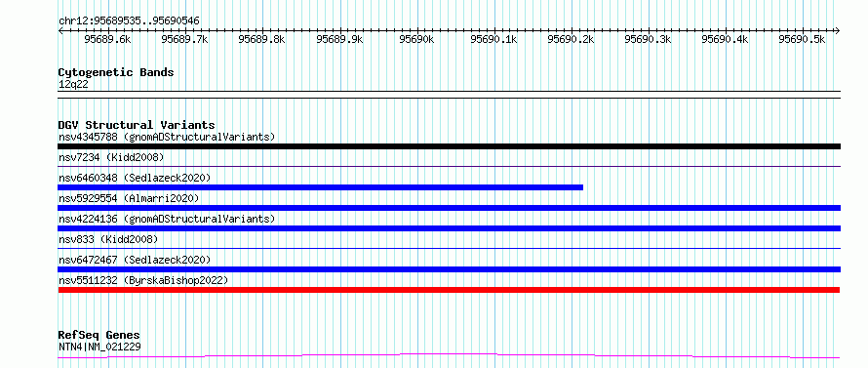The height and width of the screenshot is (368, 868).
Task: Click the 95689.7k ruler tick label
Action: click(x=185, y=39)
